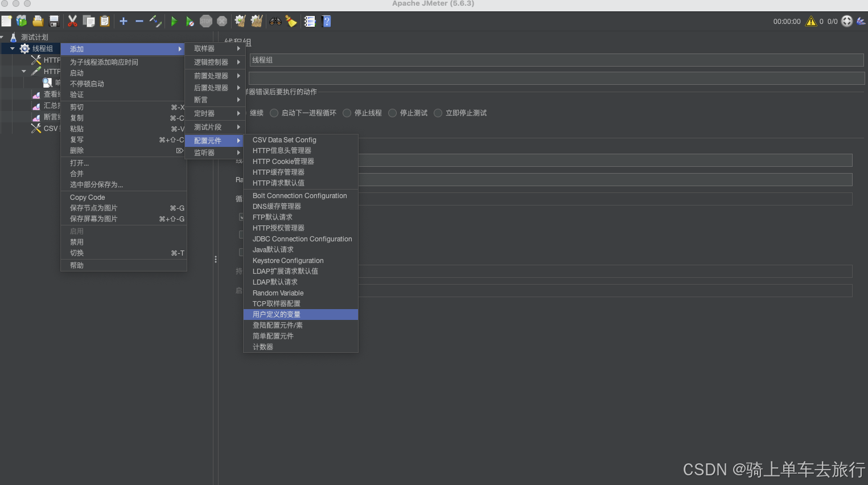Click the Paste clipboard toolbar icon

pyautogui.click(x=105, y=21)
